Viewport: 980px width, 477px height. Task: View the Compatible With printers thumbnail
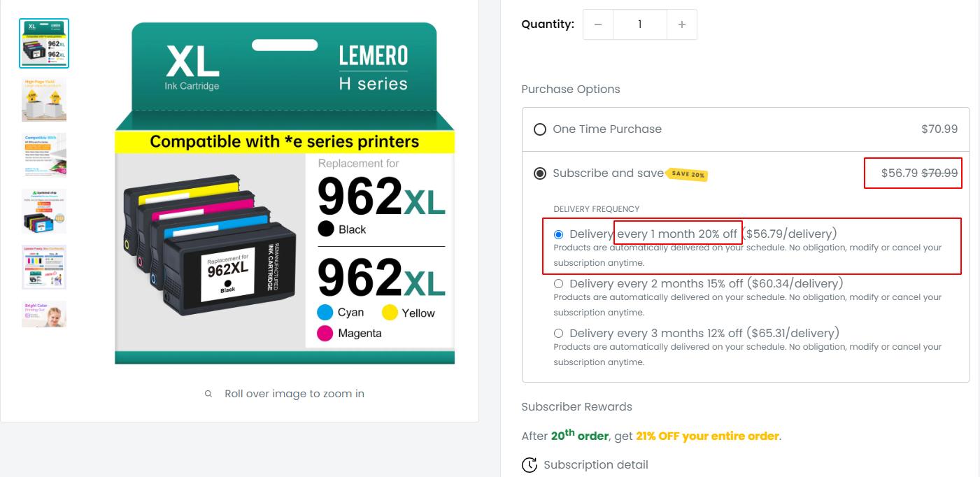44,155
